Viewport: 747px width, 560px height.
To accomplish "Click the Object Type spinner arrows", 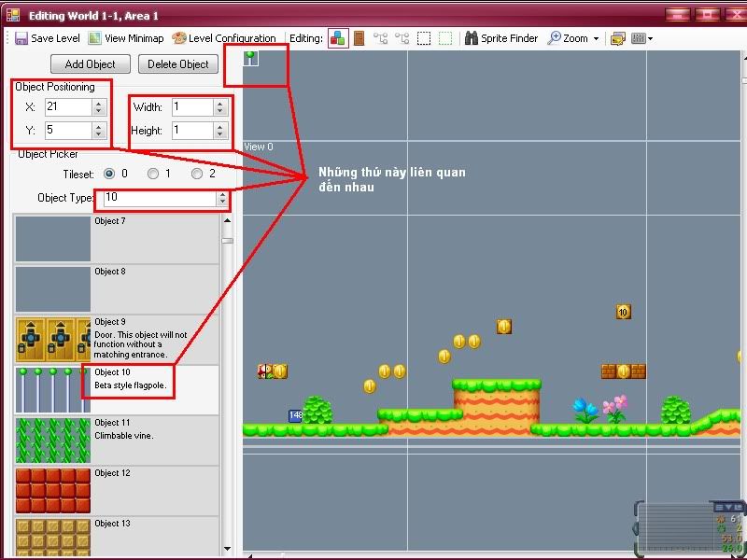I will tap(222, 198).
